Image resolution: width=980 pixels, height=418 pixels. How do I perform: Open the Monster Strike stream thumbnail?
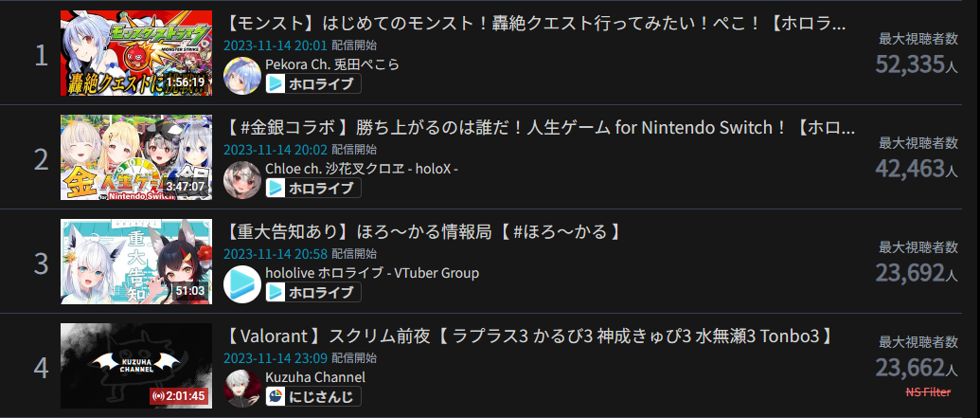click(136, 53)
